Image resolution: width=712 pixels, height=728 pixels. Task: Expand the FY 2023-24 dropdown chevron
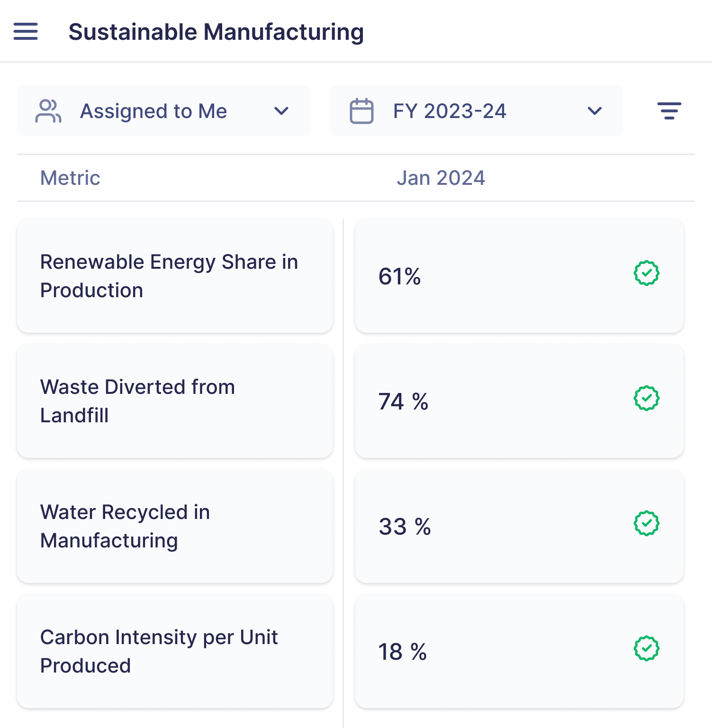point(595,111)
